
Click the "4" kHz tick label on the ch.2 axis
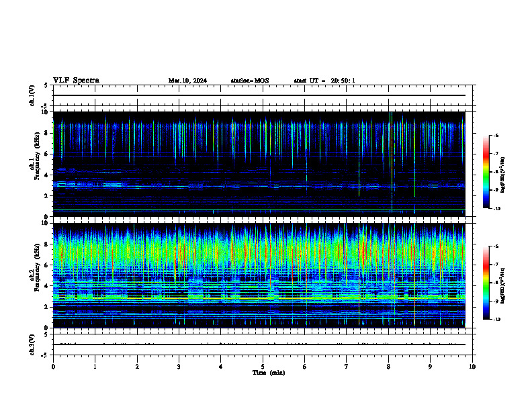click(x=47, y=286)
